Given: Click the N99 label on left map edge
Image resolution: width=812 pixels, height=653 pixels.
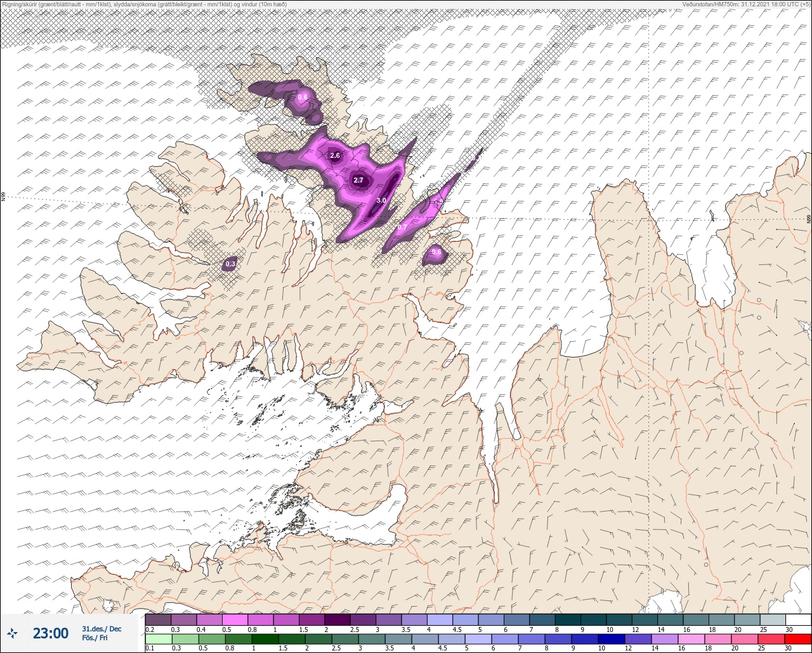Looking at the screenshot, I should click(x=3, y=197).
